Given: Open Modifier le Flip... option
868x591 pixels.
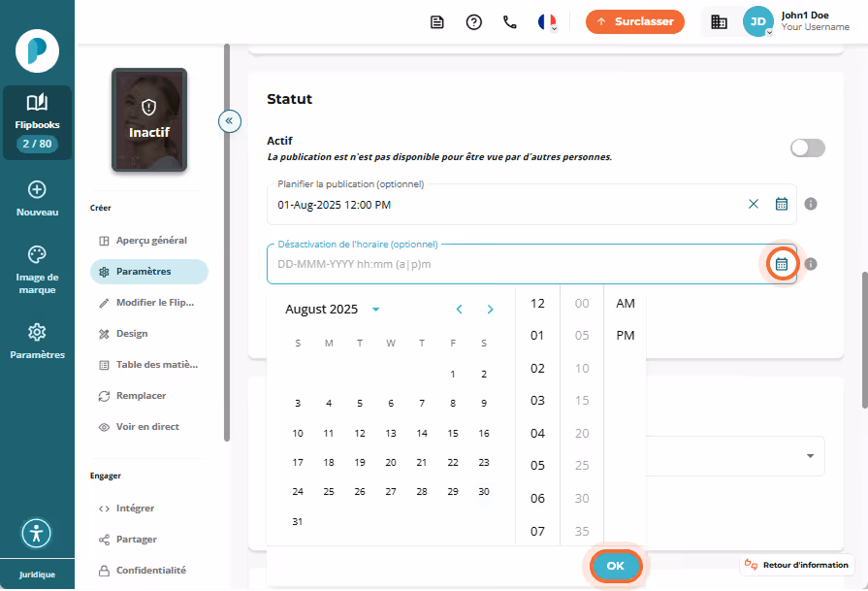Looking at the screenshot, I should [149, 303].
